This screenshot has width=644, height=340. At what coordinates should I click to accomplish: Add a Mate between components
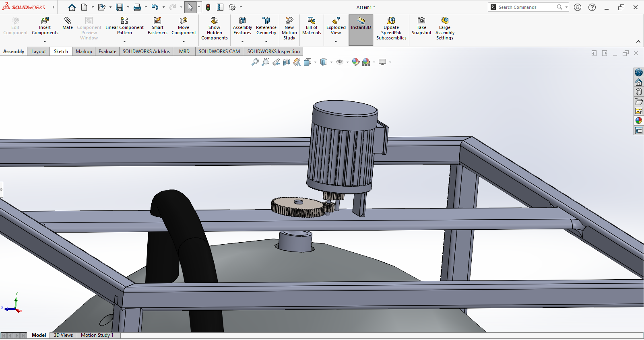(x=68, y=23)
